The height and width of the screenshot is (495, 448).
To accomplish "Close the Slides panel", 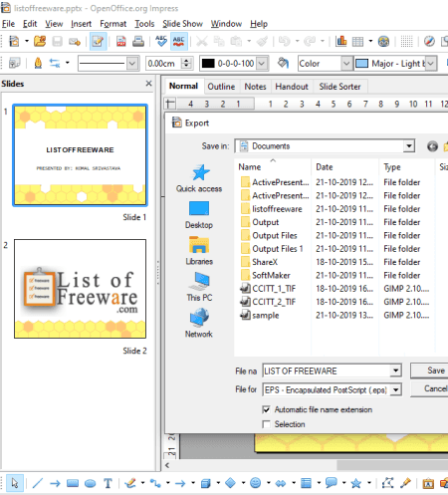I will click(148, 84).
